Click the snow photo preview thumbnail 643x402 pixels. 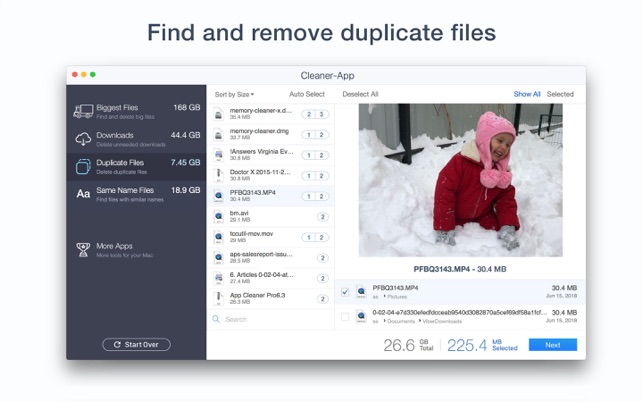tap(461, 180)
